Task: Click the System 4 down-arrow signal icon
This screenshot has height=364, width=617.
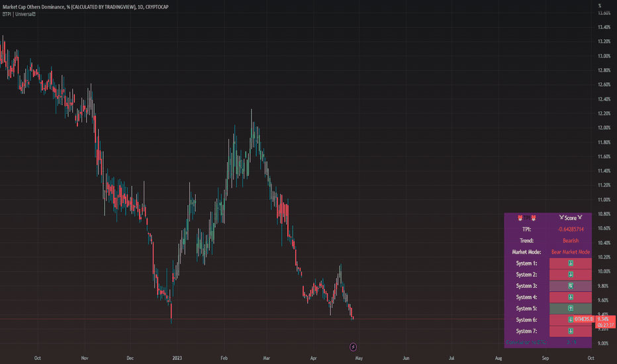Action: [x=571, y=297]
